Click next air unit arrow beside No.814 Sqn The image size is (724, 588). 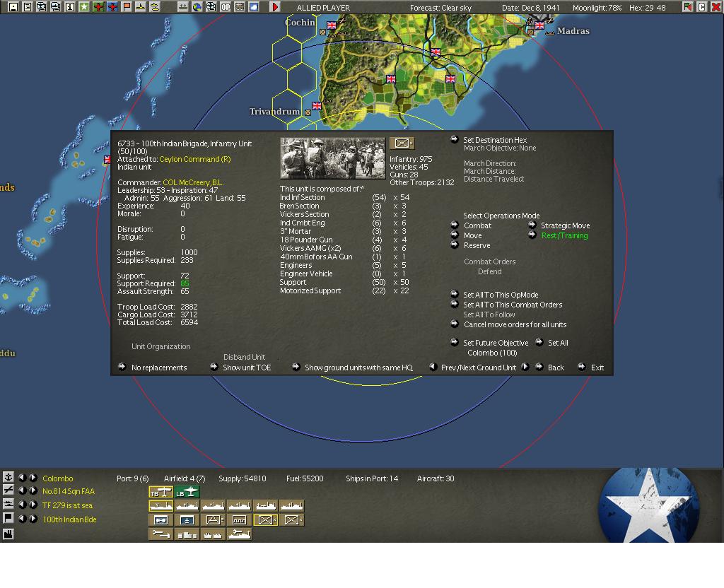(x=33, y=490)
